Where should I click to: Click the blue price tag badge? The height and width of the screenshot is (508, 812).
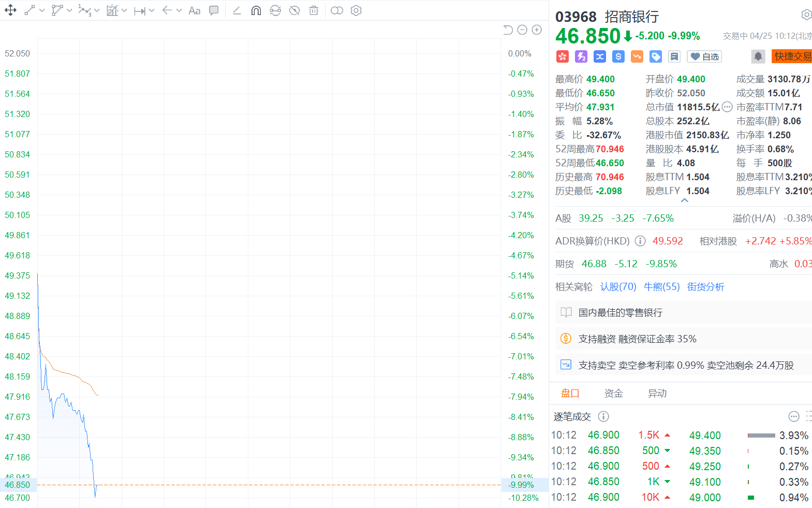pos(656,56)
